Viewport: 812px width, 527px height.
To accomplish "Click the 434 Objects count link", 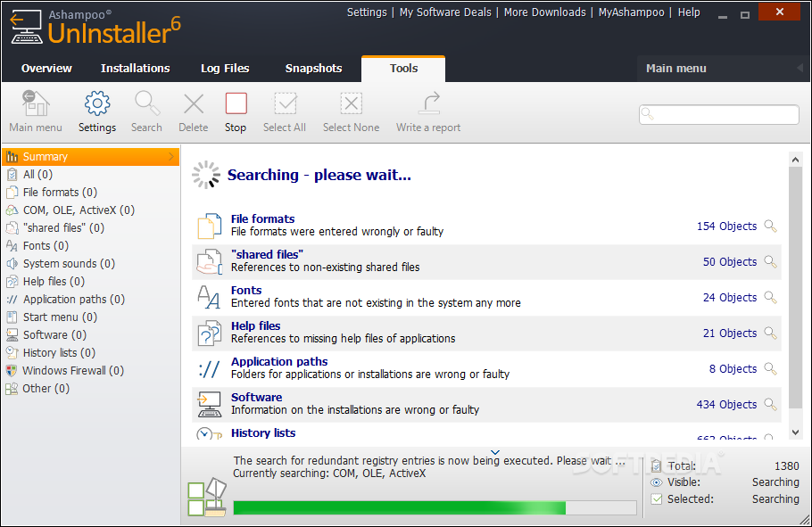I will click(726, 405).
